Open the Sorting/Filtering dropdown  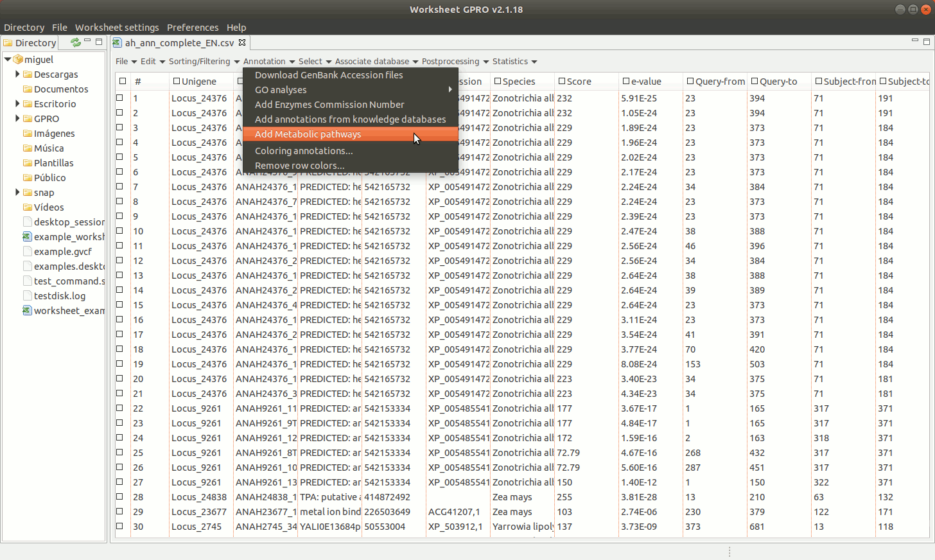(x=204, y=62)
